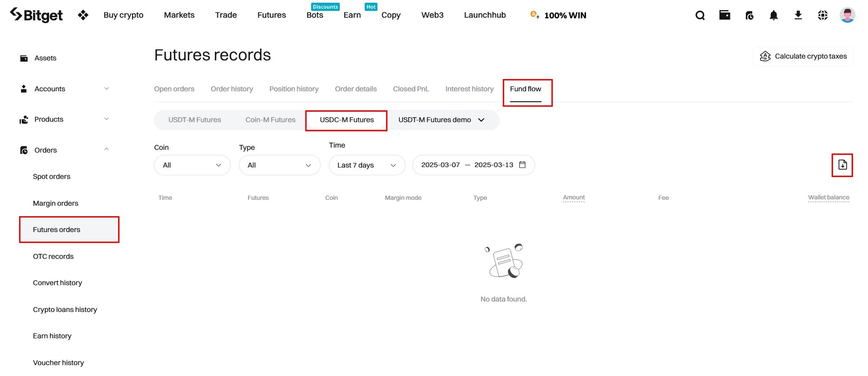Click the Products icon in the sidebar
The image size is (868, 376).
pos(24,119)
